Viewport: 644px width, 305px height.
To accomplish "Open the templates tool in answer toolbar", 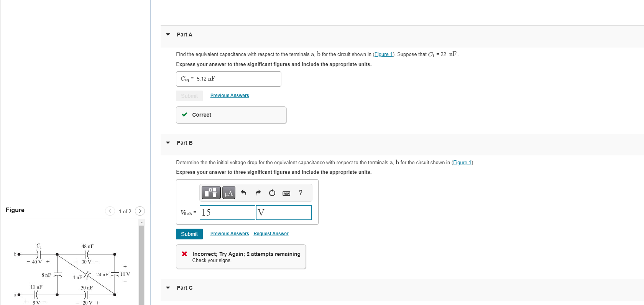I will tap(211, 193).
